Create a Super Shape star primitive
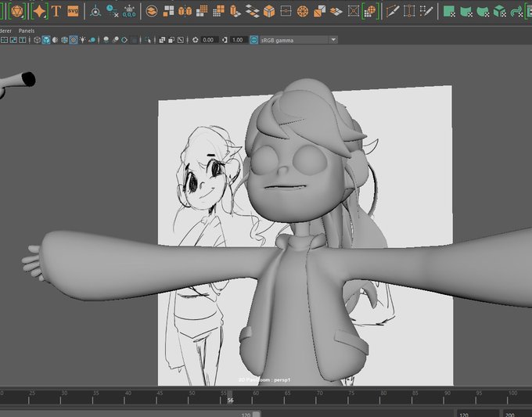This screenshot has height=417, width=532. [39, 11]
